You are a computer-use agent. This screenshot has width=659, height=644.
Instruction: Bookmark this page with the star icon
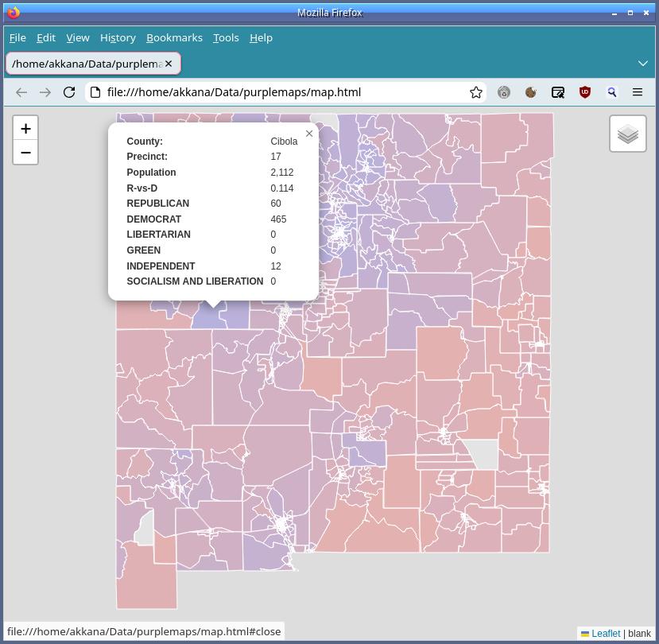click(475, 92)
